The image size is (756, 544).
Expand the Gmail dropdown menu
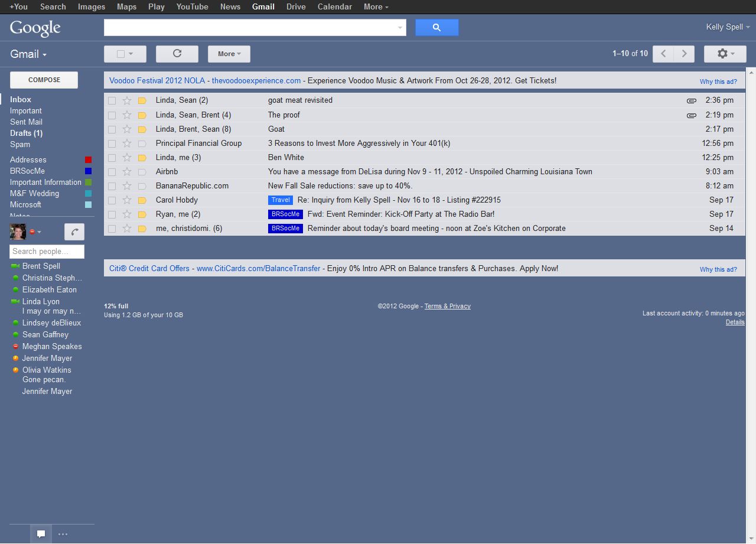[28, 54]
